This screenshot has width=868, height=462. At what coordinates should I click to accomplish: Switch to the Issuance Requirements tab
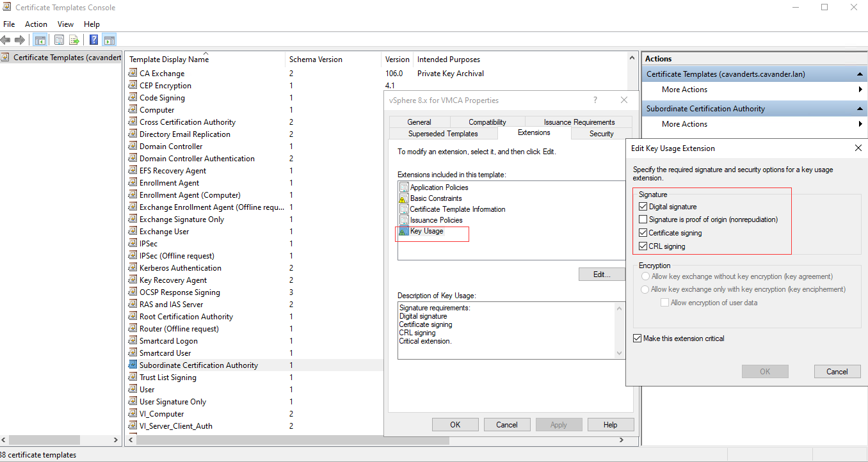(x=579, y=122)
